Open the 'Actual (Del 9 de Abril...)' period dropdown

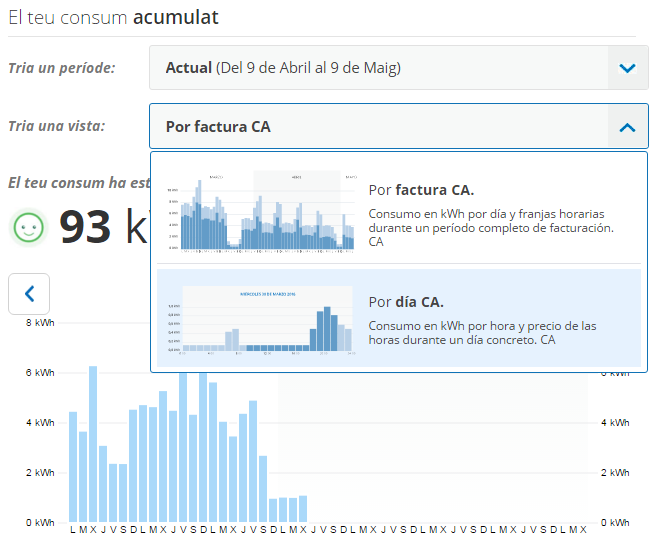378,68
